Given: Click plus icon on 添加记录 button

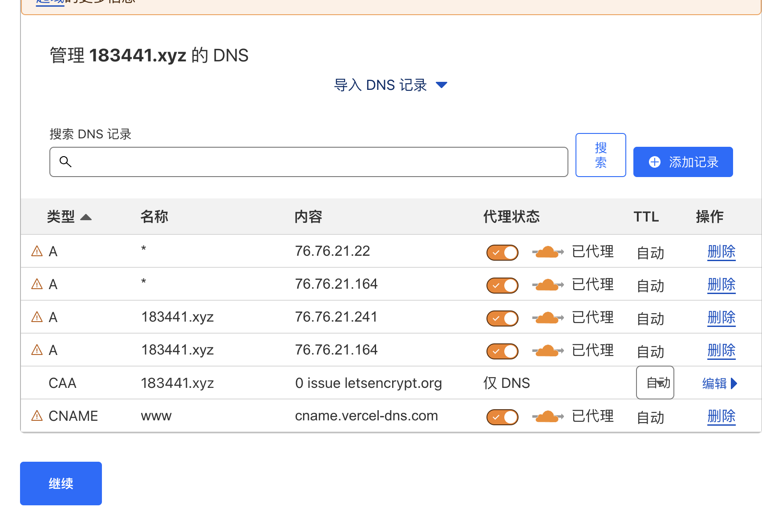Looking at the screenshot, I should 655,162.
